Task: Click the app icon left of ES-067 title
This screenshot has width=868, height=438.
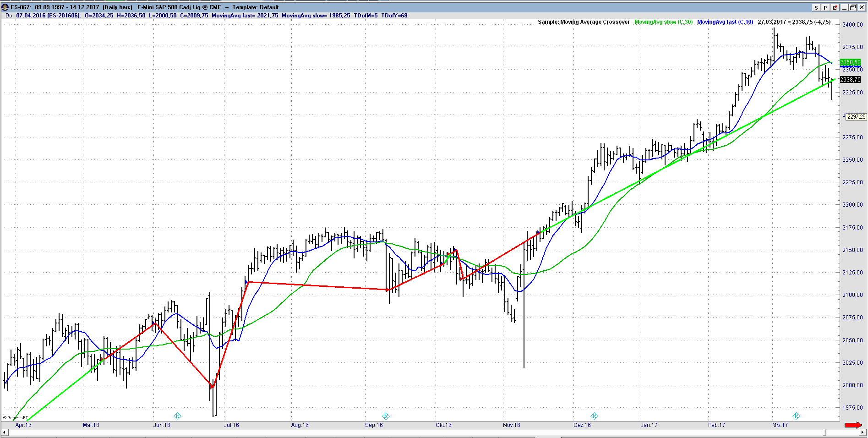Action: pyautogui.click(x=5, y=7)
